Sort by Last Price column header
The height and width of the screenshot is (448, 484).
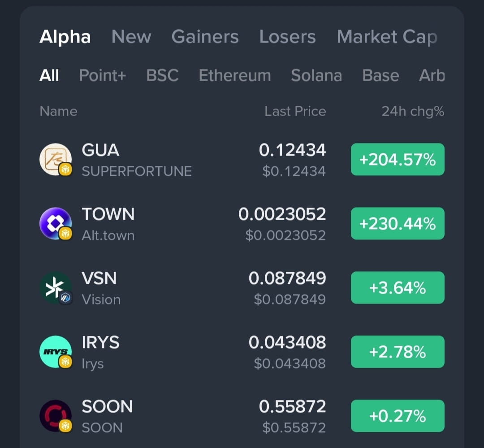click(x=295, y=111)
